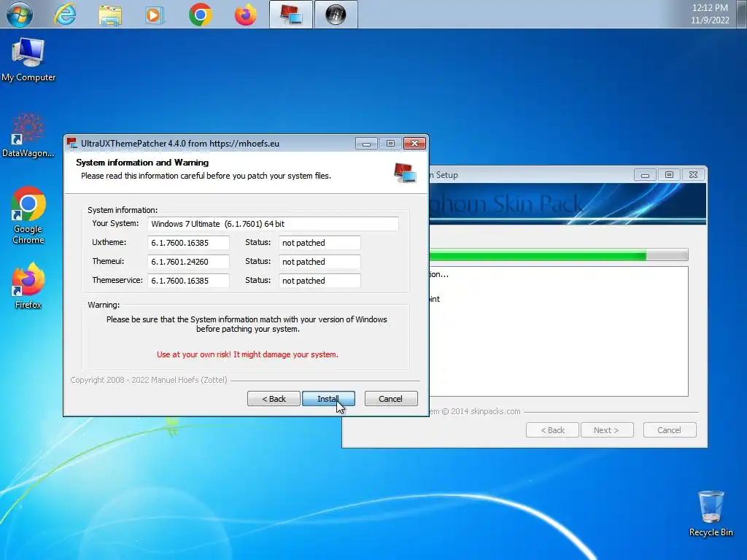747x560 pixels.
Task: Click the skinpacks.com copyright text
Action: tap(475, 411)
